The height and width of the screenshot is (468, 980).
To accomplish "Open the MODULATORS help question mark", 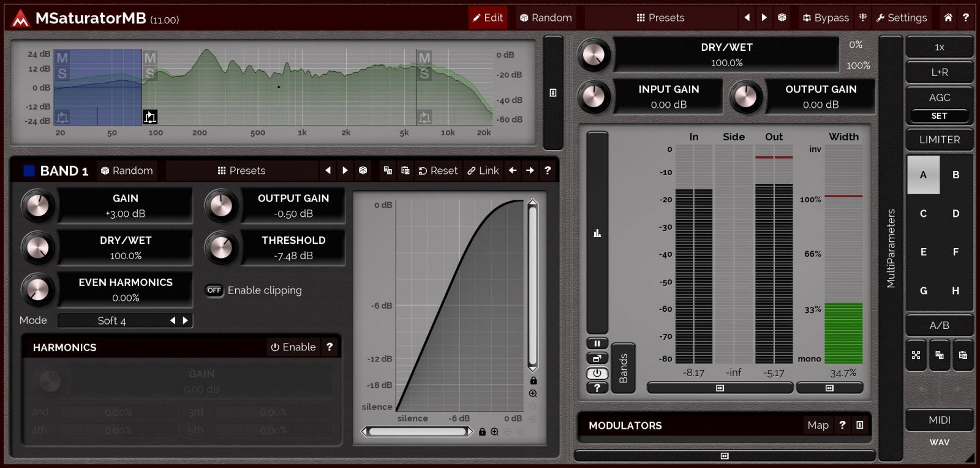I will click(842, 425).
